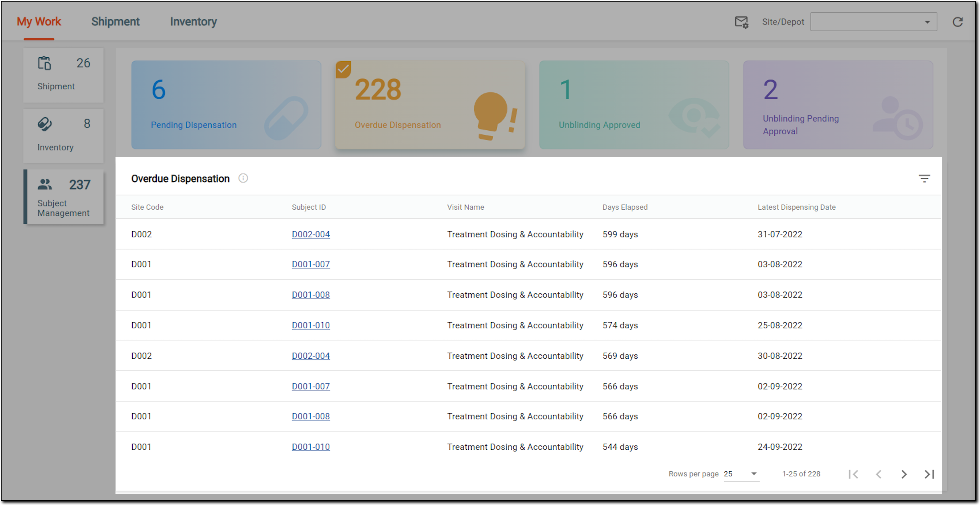Click the Site/Depot label
Screen dimensions: 980x505
783,22
